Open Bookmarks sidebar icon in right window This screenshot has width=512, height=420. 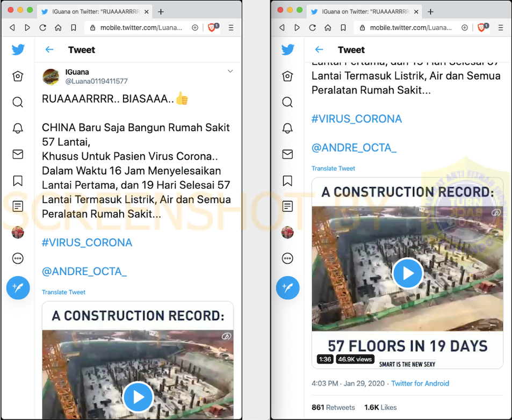pos(287,180)
